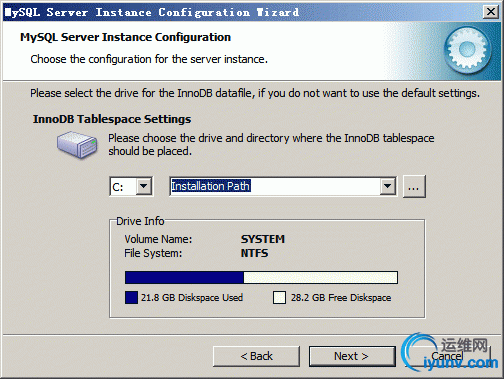This screenshot has height=379, width=504.
Task: Click the disk usage progress bar
Action: pyautogui.click(x=261, y=277)
